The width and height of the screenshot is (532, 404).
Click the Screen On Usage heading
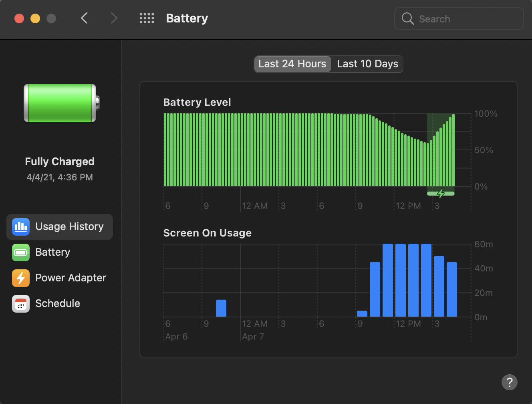coord(208,233)
